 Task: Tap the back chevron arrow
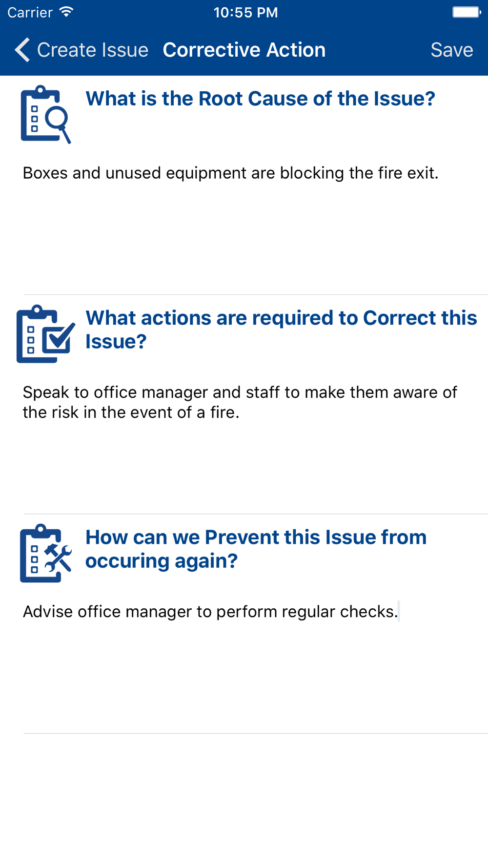tap(22, 50)
